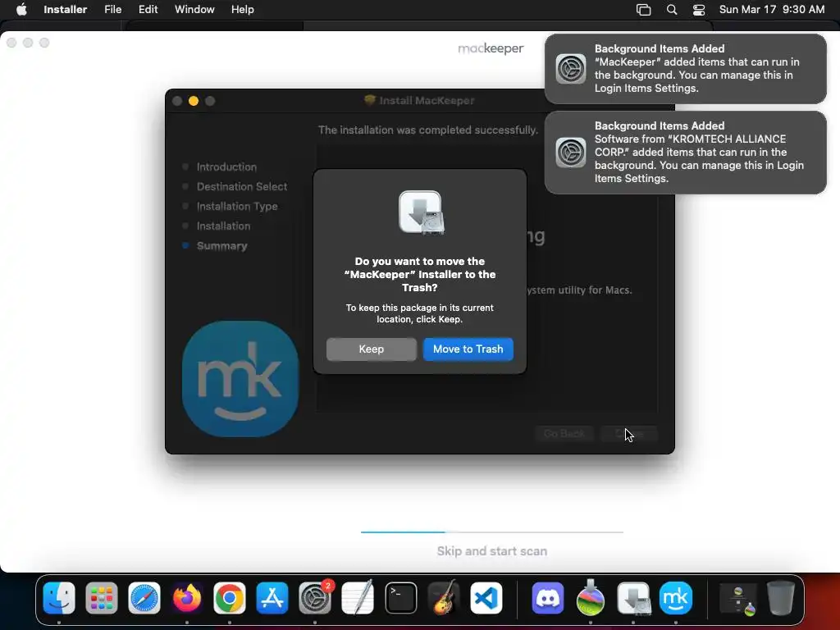Open the Apple menu

21,10
